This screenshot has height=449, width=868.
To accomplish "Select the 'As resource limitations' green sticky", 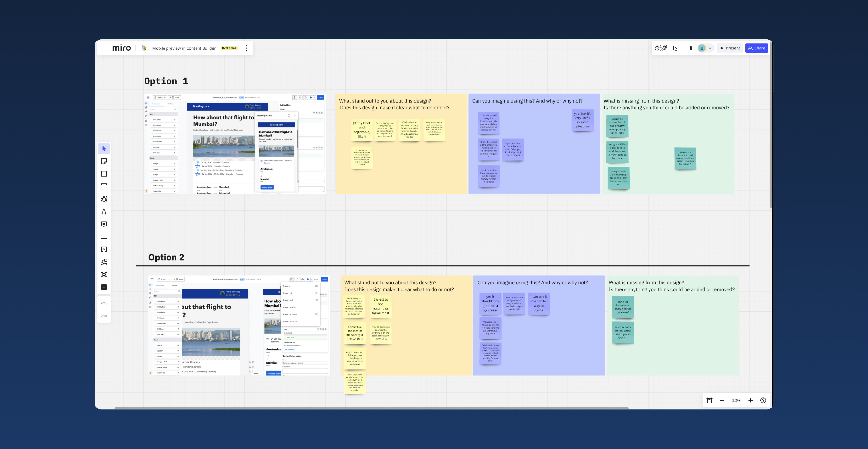I will (685, 159).
